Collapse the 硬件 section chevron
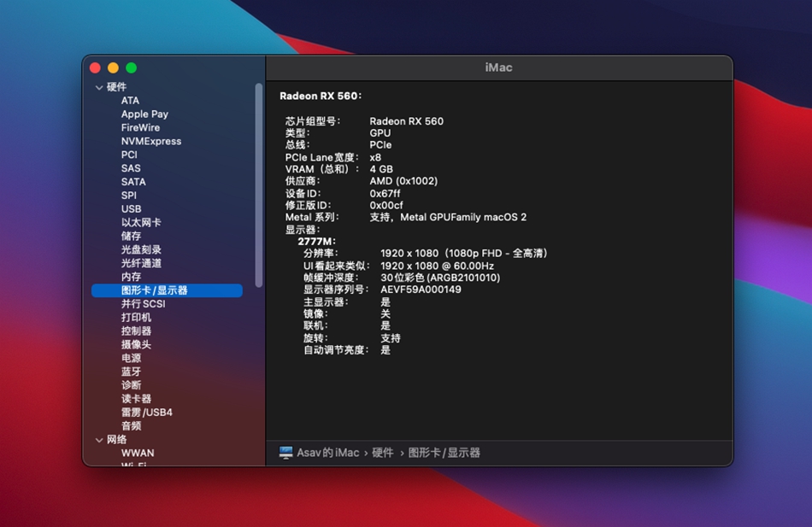Screen dimensions: 812x527 click(99, 87)
